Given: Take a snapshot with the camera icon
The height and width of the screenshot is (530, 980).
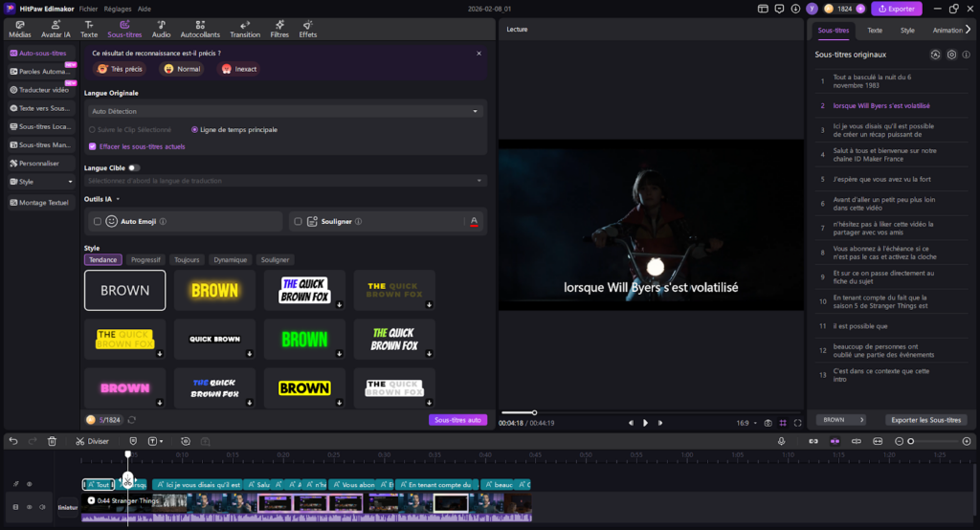Looking at the screenshot, I should click(x=768, y=422).
